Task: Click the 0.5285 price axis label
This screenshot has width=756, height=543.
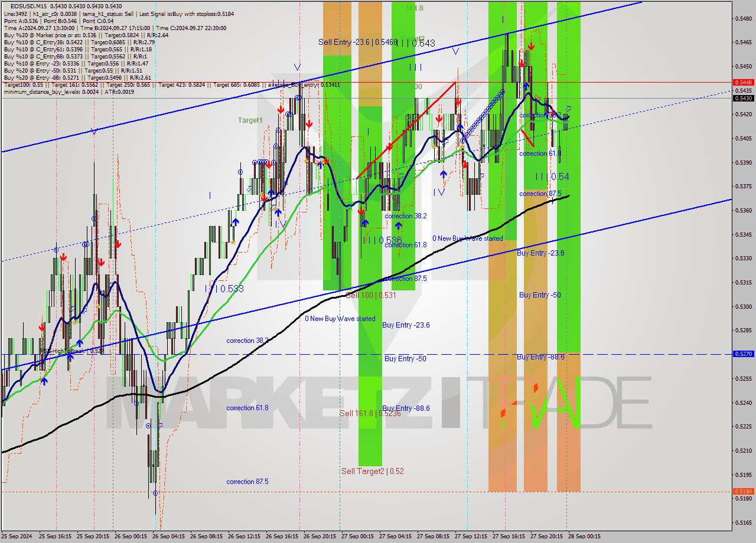Action: pos(742,331)
